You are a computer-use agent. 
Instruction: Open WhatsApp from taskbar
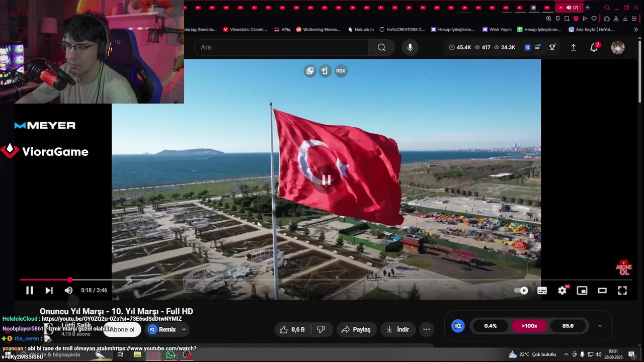coord(171,354)
